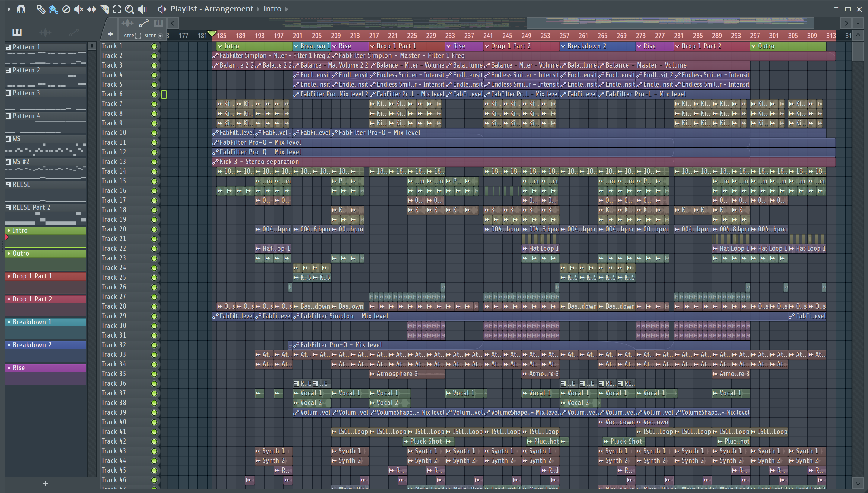Open the playlist options menu arrow
Image resolution: width=868 pixels, height=493 pixels.
coord(9,9)
